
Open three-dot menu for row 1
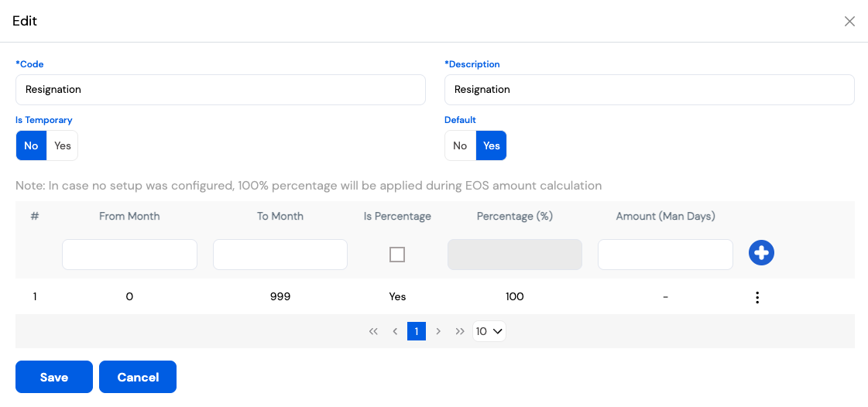point(756,297)
